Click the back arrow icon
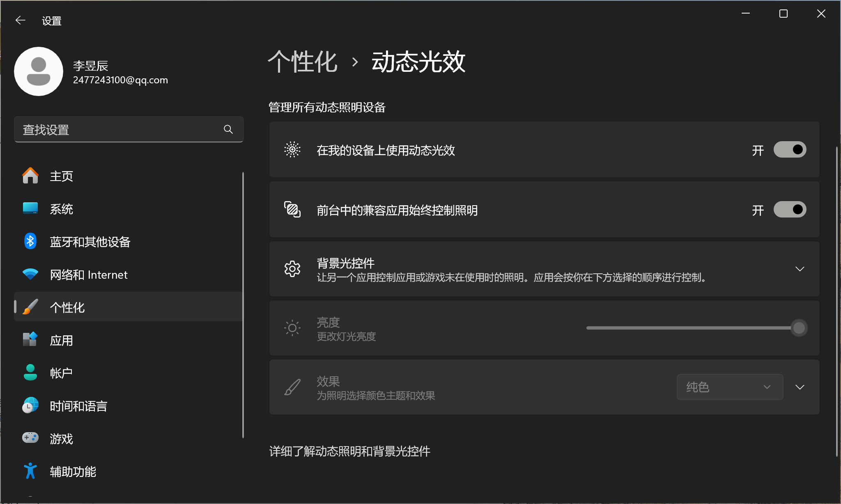This screenshot has width=841, height=504. tap(20, 20)
